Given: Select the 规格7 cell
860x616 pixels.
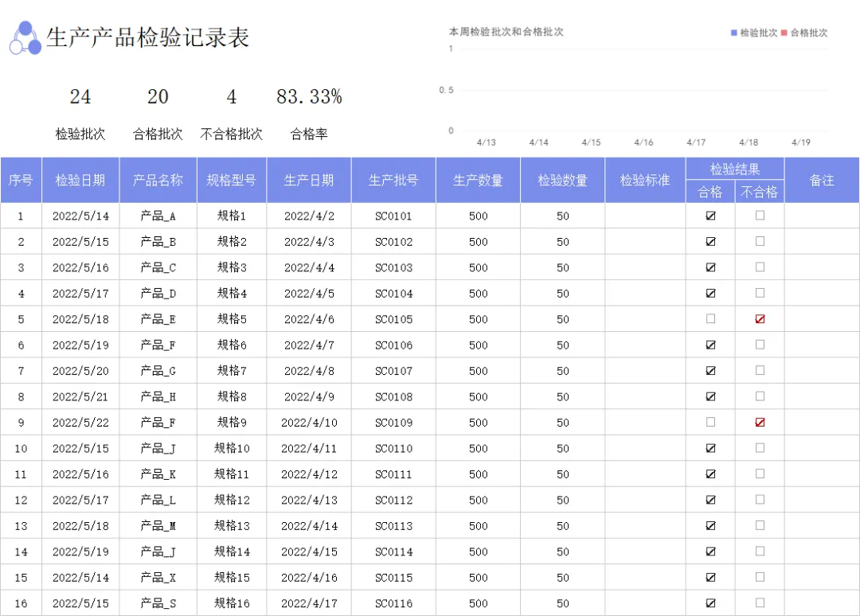Looking at the screenshot, I should [232, 371].
